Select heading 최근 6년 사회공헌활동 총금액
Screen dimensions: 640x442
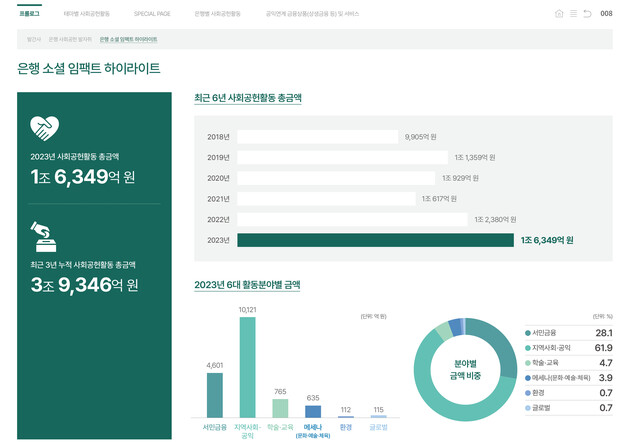(248, 98)
